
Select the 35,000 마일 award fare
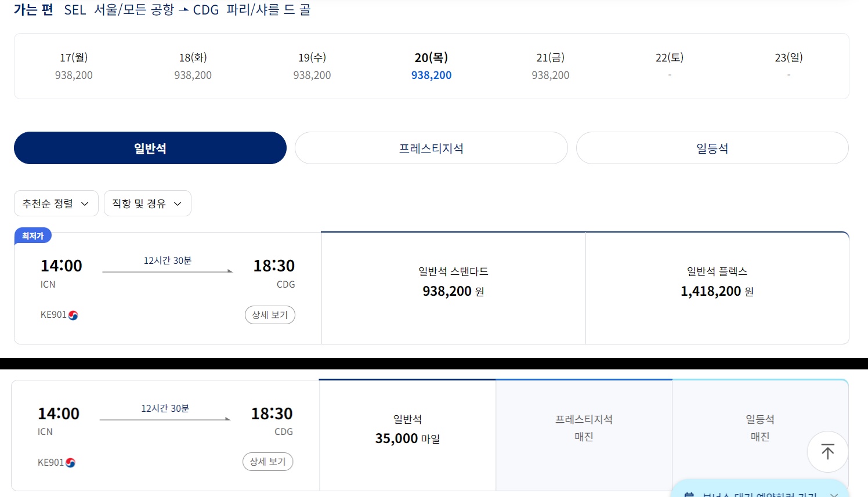tap(407, 429)
